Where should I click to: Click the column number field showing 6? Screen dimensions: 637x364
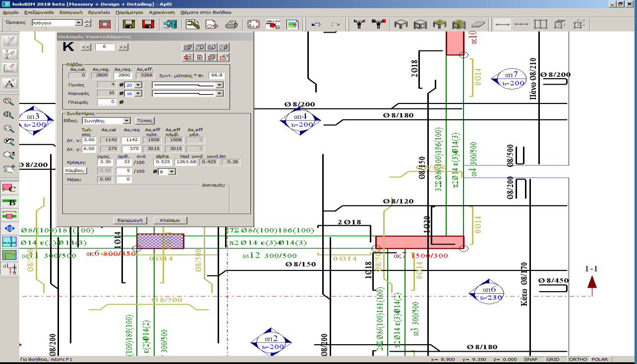[x=105, y=47]
